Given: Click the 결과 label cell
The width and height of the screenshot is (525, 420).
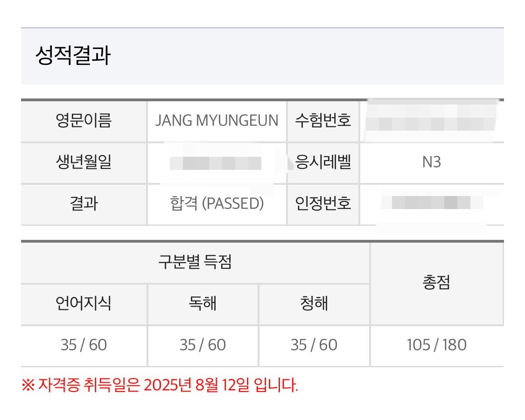Looking at the screenshot, I should 84,204.
